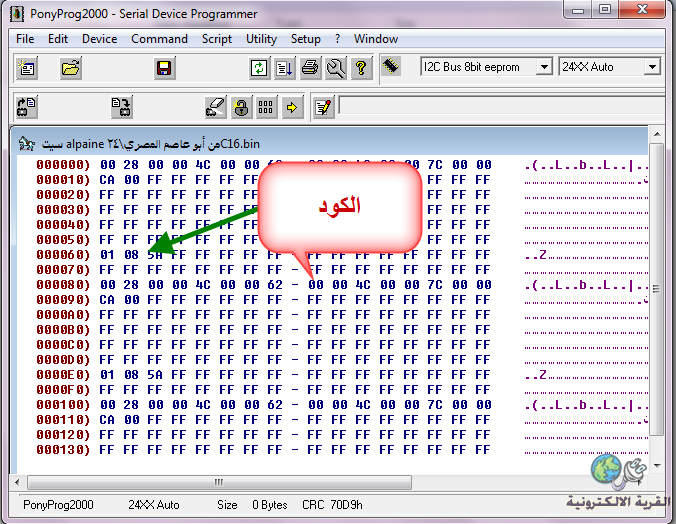Click address 000080) in the hex view
This screenshot has height=524, width=676.
coord(63,285)
